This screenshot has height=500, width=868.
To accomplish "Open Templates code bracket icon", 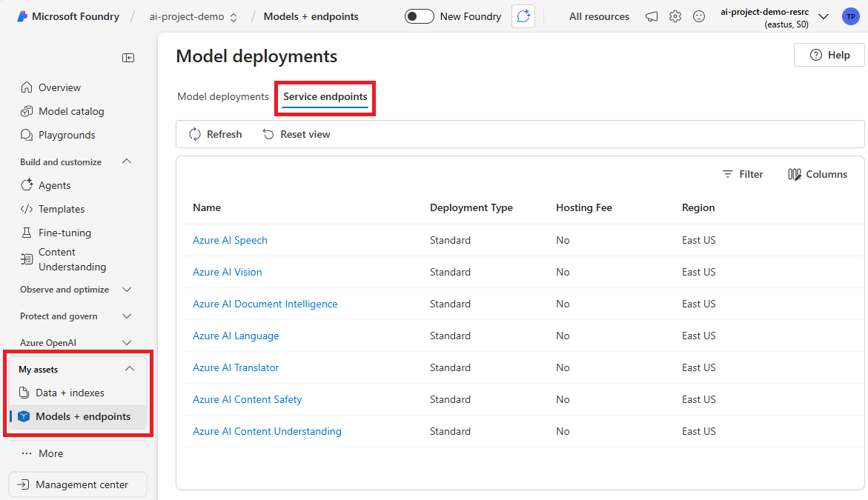I will click(27, 209).
